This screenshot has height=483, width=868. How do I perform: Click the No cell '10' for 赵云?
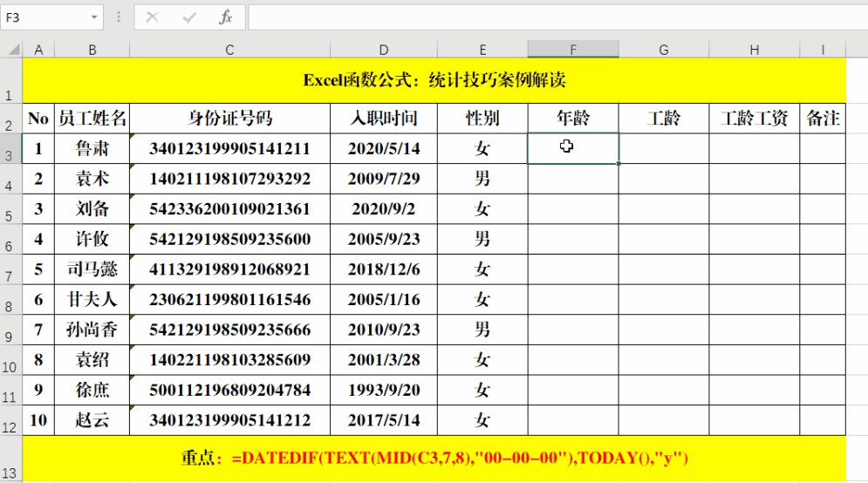38,420
